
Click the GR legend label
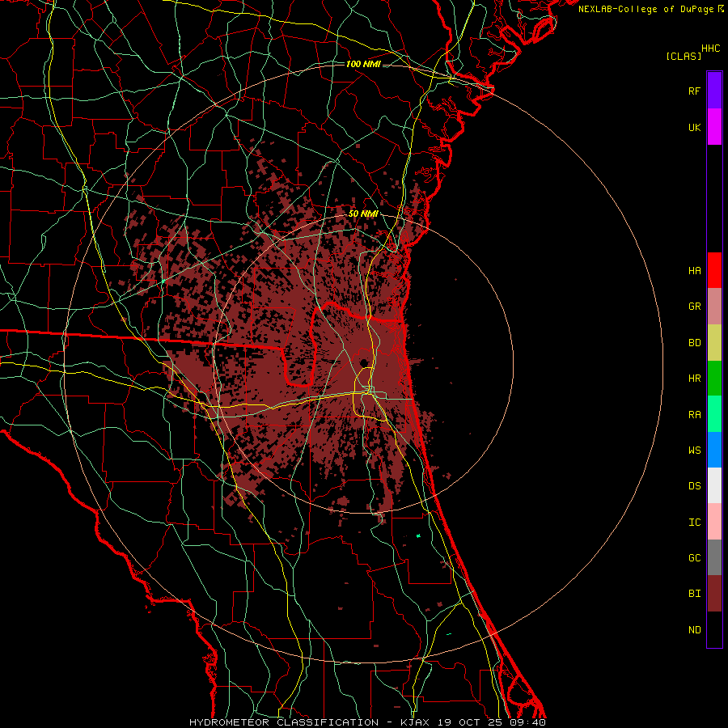[695, 307]
